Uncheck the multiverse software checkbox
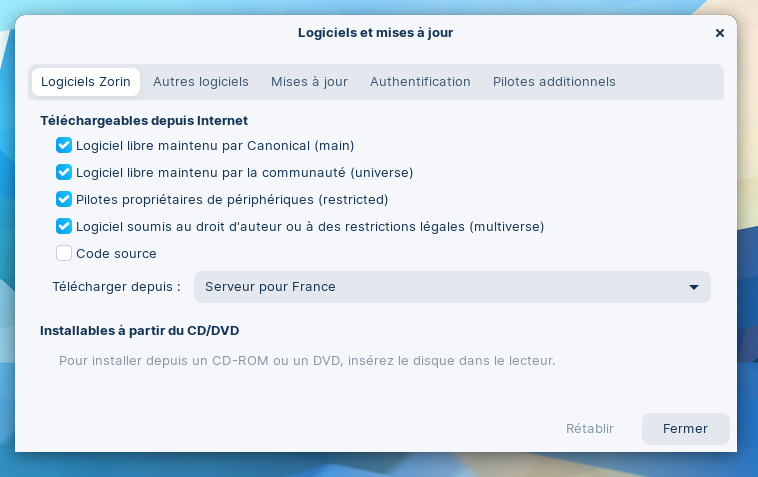Image resolution: width=758 pixels, height=477 pixels. 64,226
